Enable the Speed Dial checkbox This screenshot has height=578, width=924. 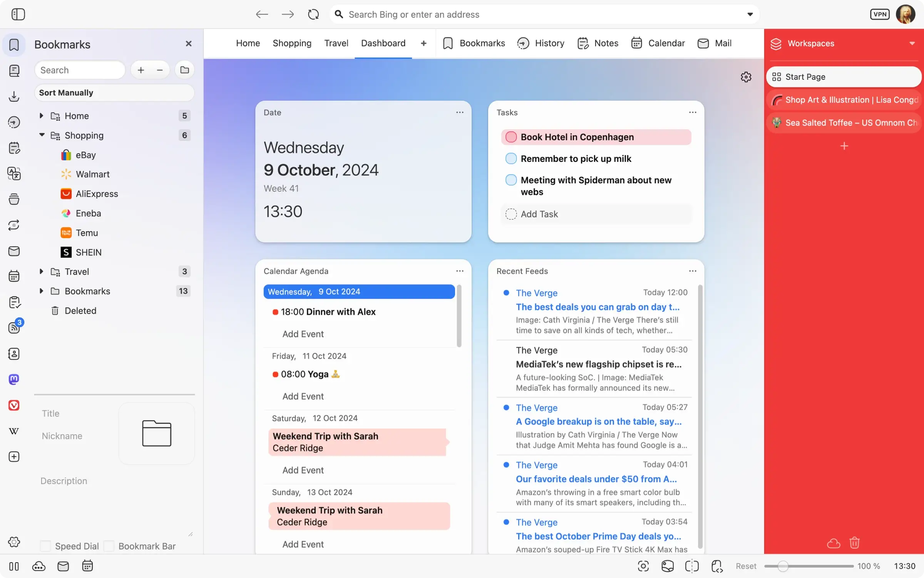[x=45, y=546]
